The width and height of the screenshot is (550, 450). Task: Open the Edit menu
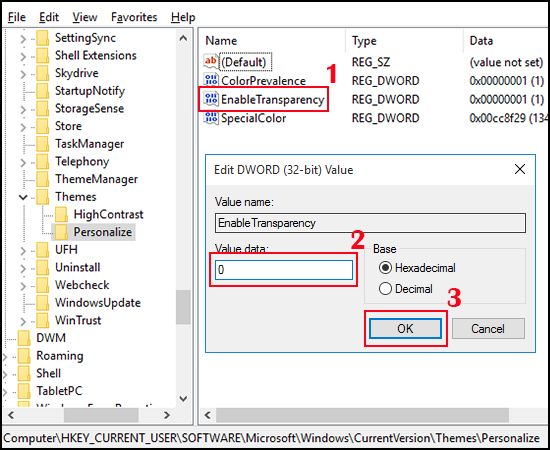pos(49,17)
